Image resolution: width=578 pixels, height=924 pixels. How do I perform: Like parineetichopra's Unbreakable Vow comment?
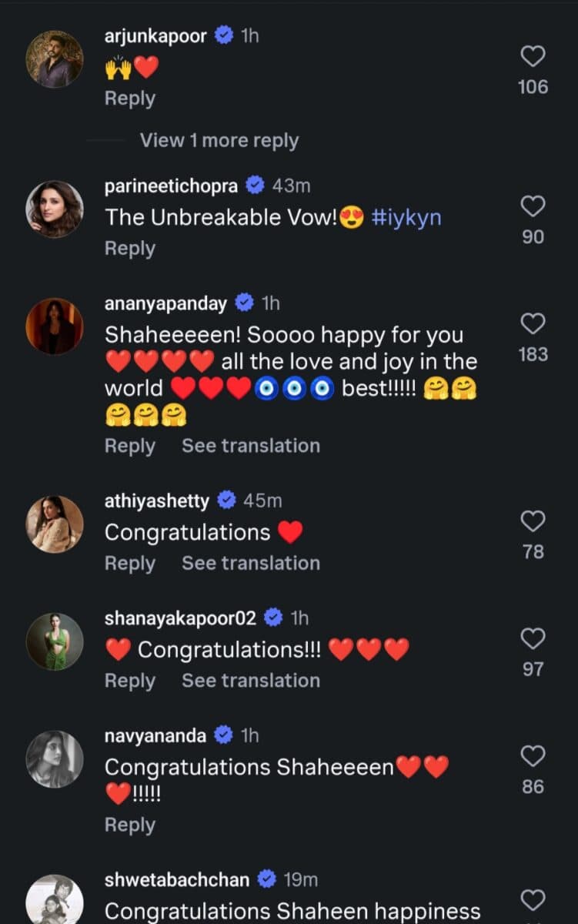pyautogui.click(x=533, y=206)
